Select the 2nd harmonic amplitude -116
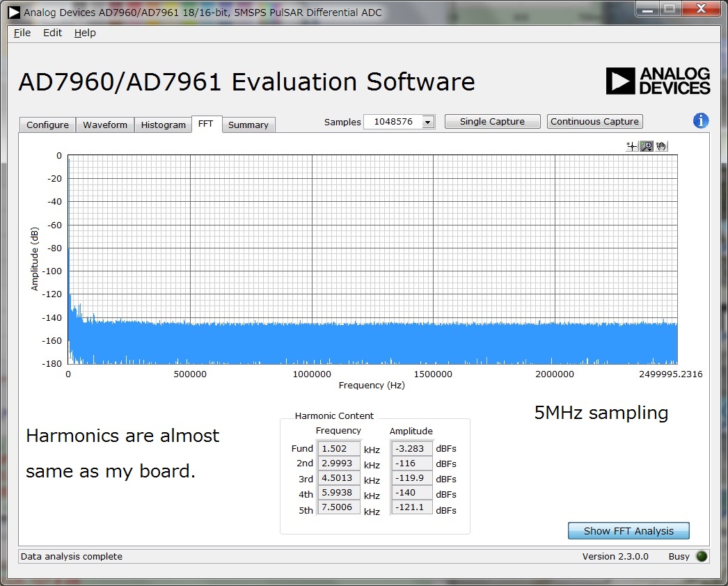This screenshot has width=728, height=586. [411, 463]
